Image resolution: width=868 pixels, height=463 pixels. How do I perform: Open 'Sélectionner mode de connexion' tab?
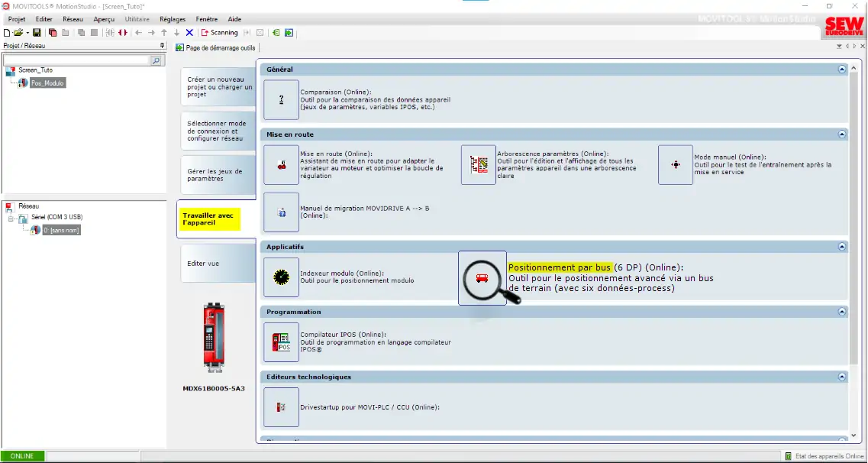tap(219, 131)
